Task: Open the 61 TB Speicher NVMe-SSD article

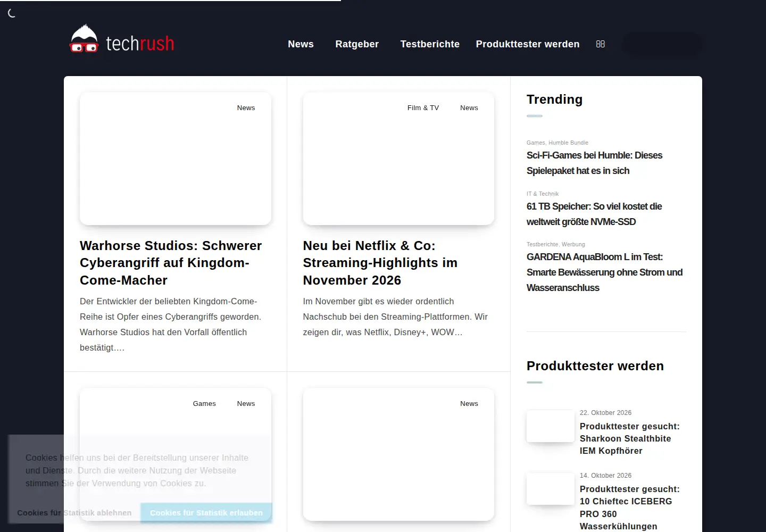Action: coord(594,214)
